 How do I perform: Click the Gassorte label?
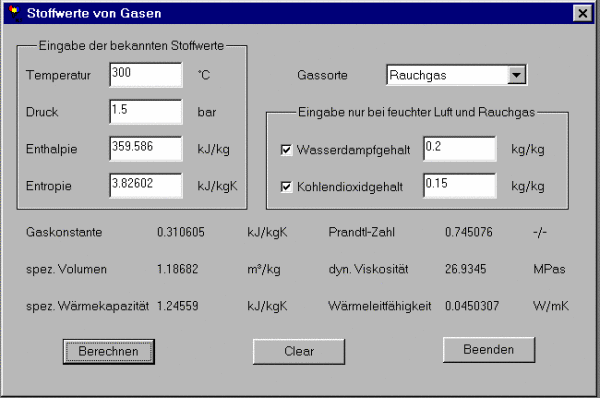pyautogui.click(x=322, y=75)
